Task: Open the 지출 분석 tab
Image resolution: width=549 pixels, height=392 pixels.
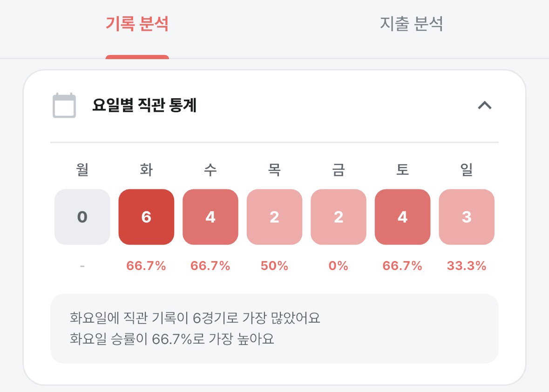Action: (x=411, y=24)
